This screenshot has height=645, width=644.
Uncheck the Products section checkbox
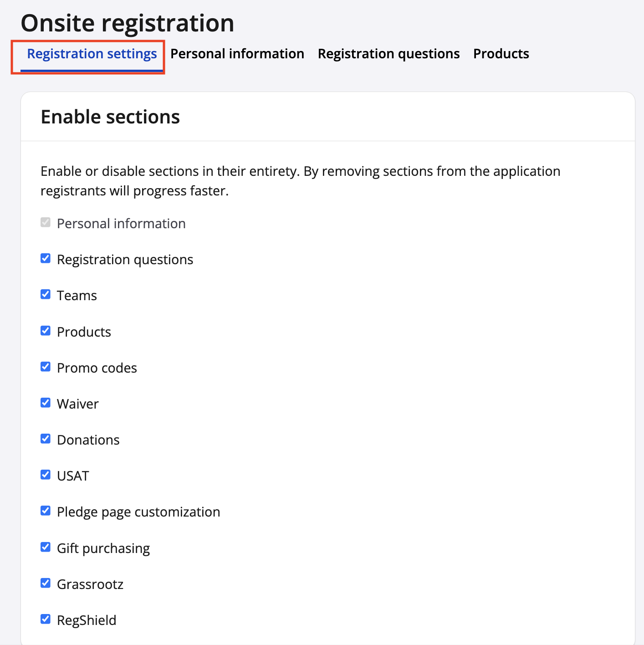[46, 331]
